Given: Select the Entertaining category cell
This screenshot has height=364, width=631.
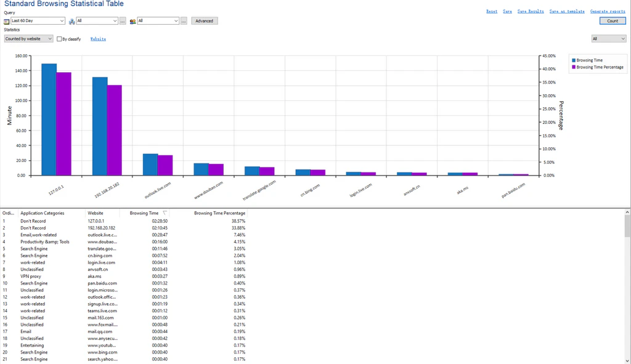Looking at the screenshot, I should (32, 346).
